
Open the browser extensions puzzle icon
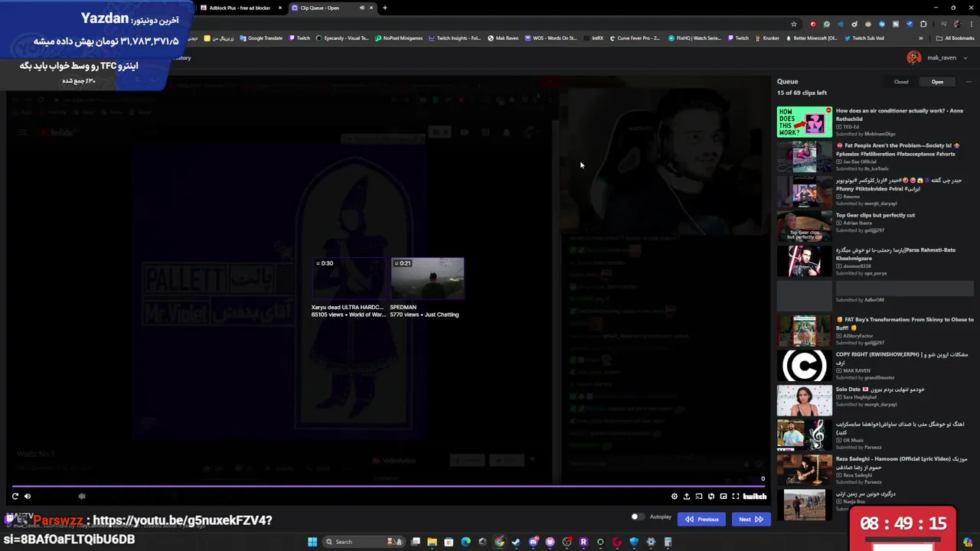pos(923,24)
